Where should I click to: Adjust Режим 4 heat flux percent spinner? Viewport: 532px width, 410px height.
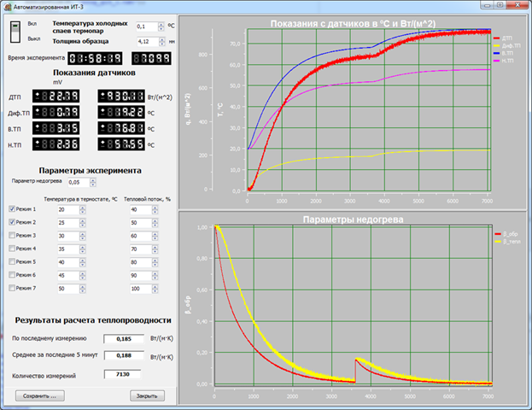pyautogui.click(x=155, y=249)
